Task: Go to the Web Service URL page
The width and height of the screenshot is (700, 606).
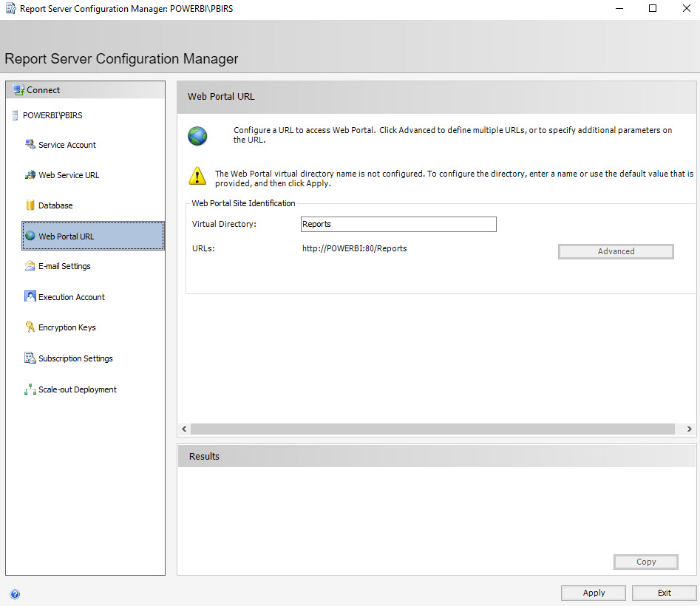Action: pyautogui.click(x=69, y=175)
